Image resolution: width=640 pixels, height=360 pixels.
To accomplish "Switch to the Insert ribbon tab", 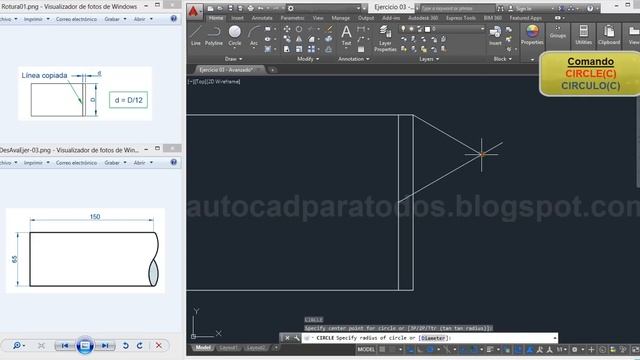I will click(237, 18).
